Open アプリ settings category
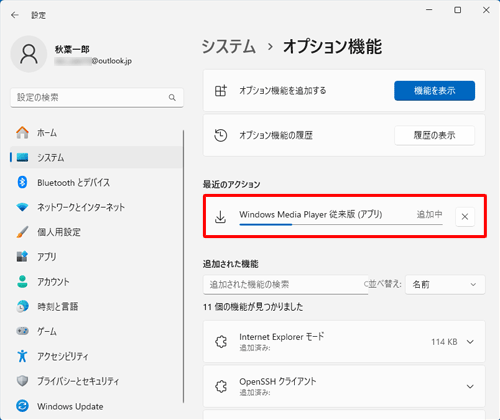 (x=96, y=257)
